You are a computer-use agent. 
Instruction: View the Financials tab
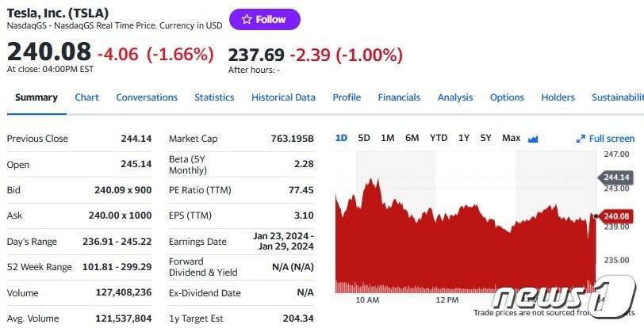(399, 97)
